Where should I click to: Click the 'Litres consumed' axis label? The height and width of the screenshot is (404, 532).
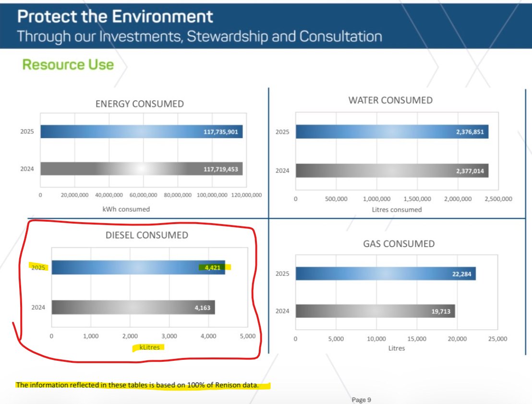(397, 210)
